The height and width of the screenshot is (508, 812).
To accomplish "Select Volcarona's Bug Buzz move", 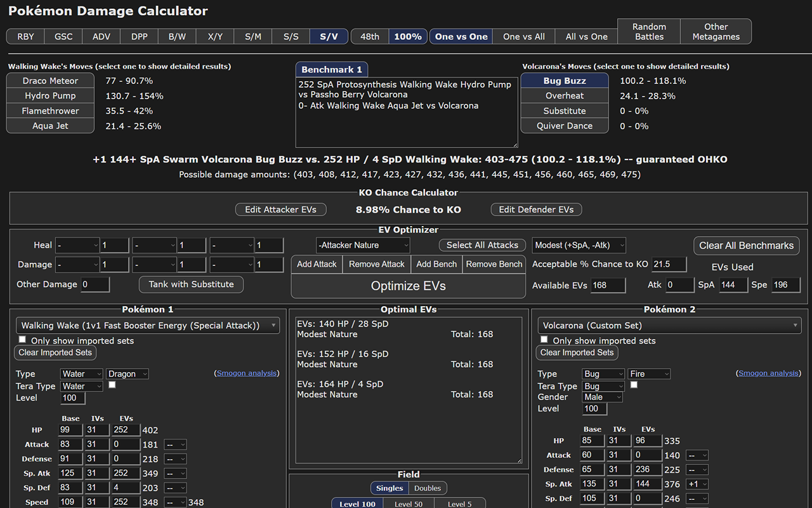I will 565,81.
